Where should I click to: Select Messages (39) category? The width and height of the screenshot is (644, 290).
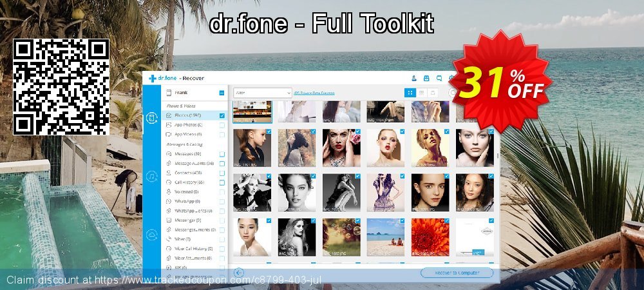(x=193, y=154)
